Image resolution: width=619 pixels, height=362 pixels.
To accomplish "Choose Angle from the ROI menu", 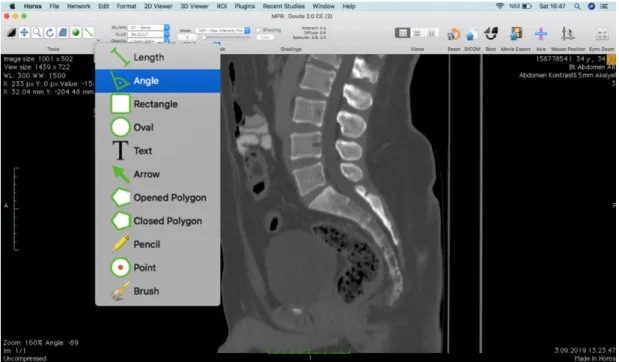I will tap(158, 81).
